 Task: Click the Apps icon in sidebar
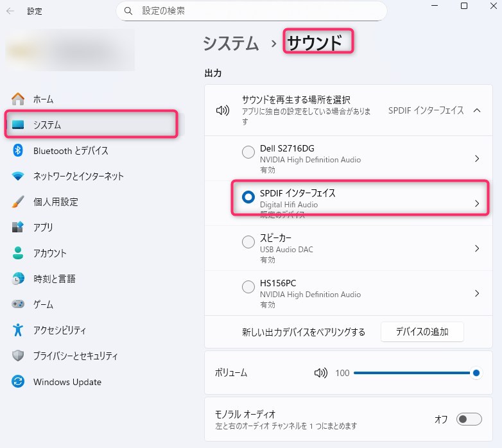18,227
